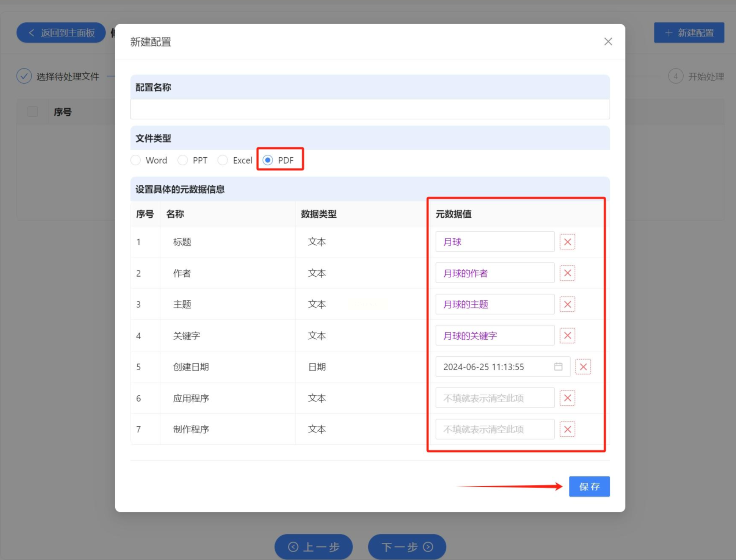The height and width of the screenshot is (560, 736).
Task: Go to 下一步 next step
Action: [x=407, y=547]
